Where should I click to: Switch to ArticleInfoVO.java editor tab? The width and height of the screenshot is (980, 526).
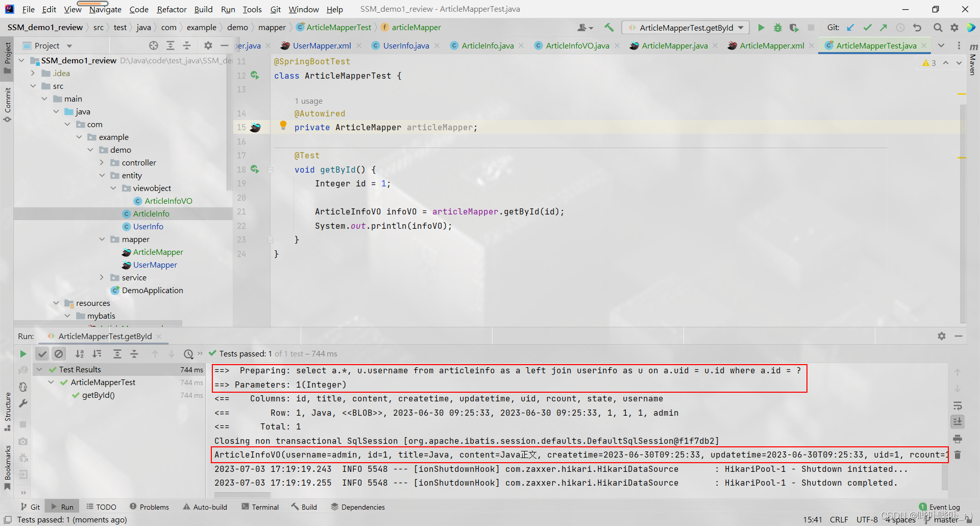(577, 45)
